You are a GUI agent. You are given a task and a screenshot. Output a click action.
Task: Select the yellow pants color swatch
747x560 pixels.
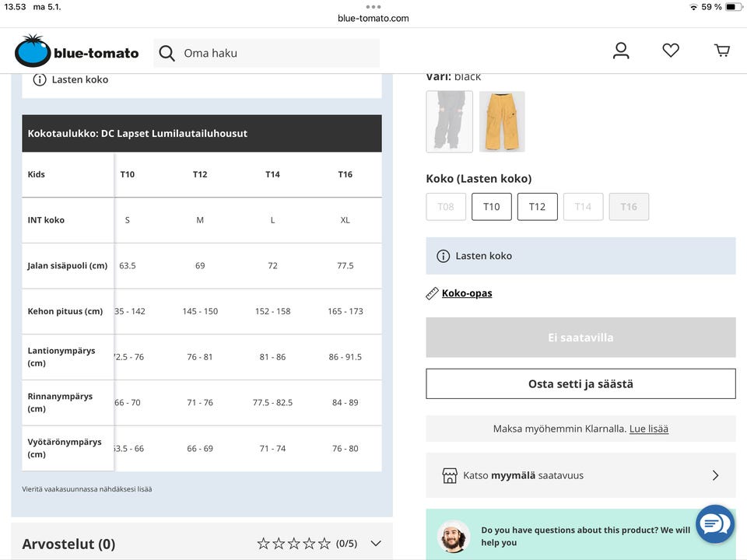pyautogui.click(x=502, y=121)
